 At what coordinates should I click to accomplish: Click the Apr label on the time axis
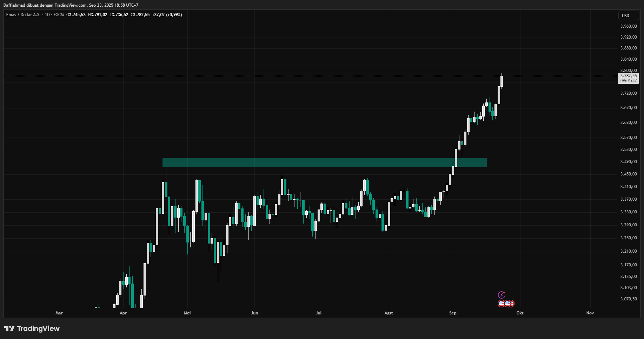pos(123,313)
